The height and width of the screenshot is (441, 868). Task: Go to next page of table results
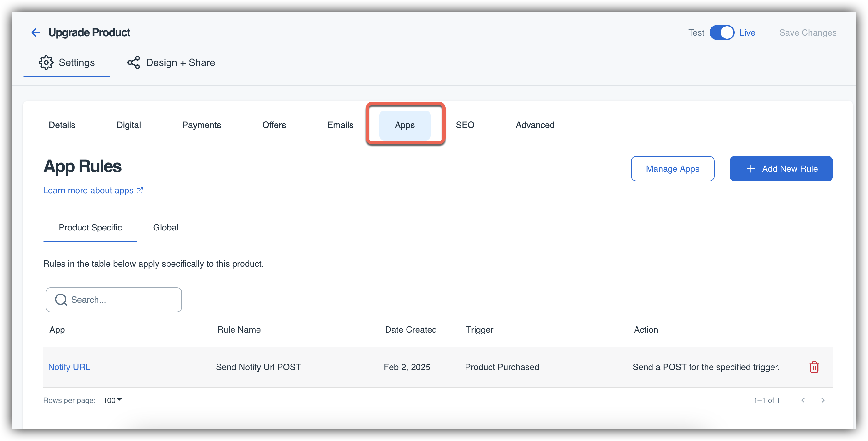(823, 400)
